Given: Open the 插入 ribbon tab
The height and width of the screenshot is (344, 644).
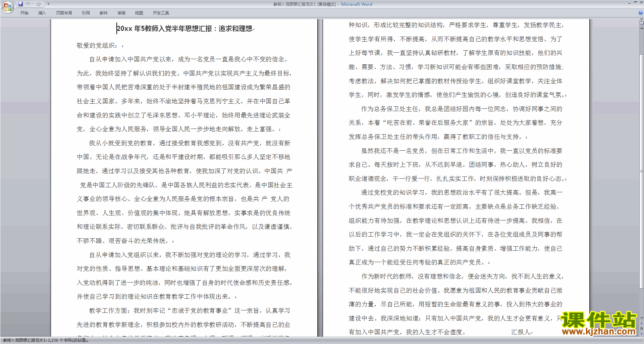Looking at the screenshot, I should tap(42, 13).
